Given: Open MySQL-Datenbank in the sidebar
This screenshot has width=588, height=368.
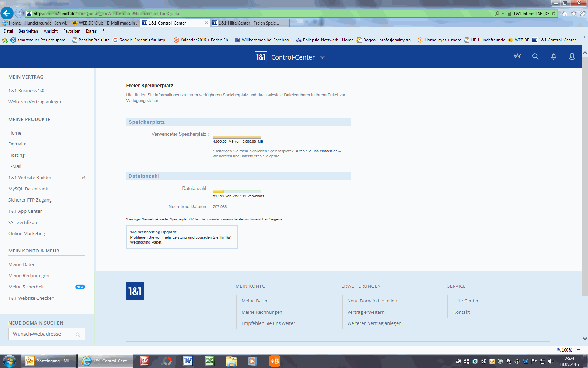Looking at the screenshot, I should click(x=28, y=189).
